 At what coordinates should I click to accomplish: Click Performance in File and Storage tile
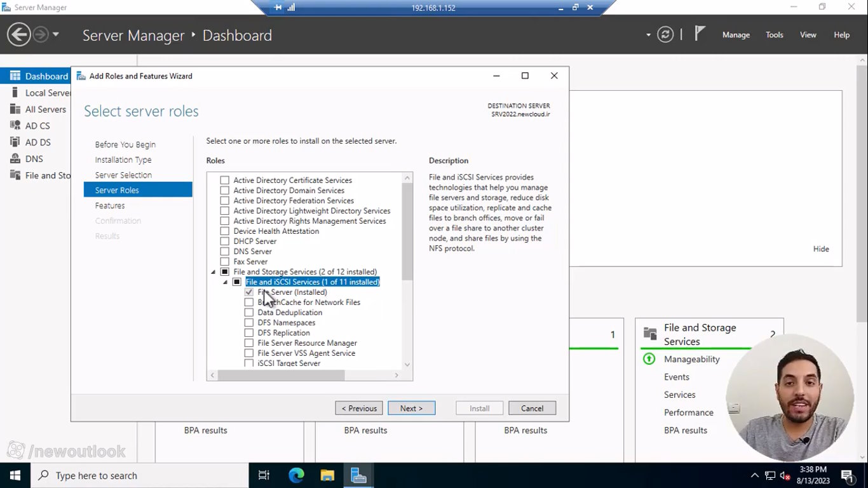point(689,412)
